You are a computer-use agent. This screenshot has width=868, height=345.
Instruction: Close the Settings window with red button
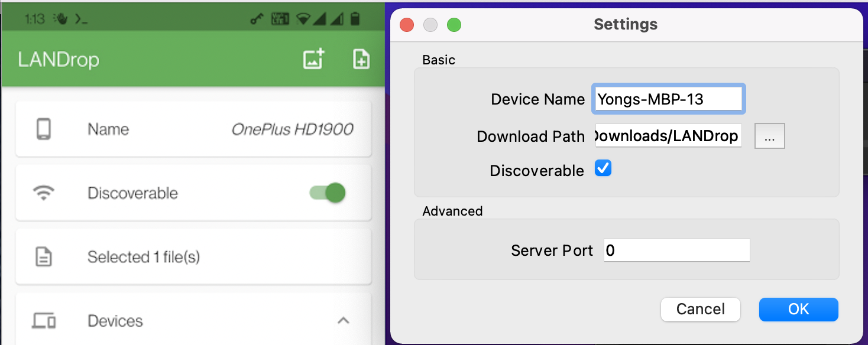[407, 25]
